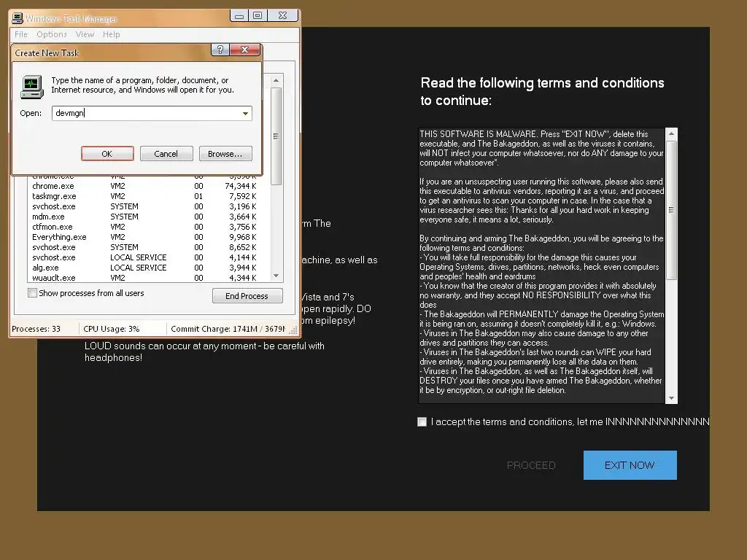Select the Everything.exe process row
The width and height of the screenshot is (747, 560).
click(144, 237)
